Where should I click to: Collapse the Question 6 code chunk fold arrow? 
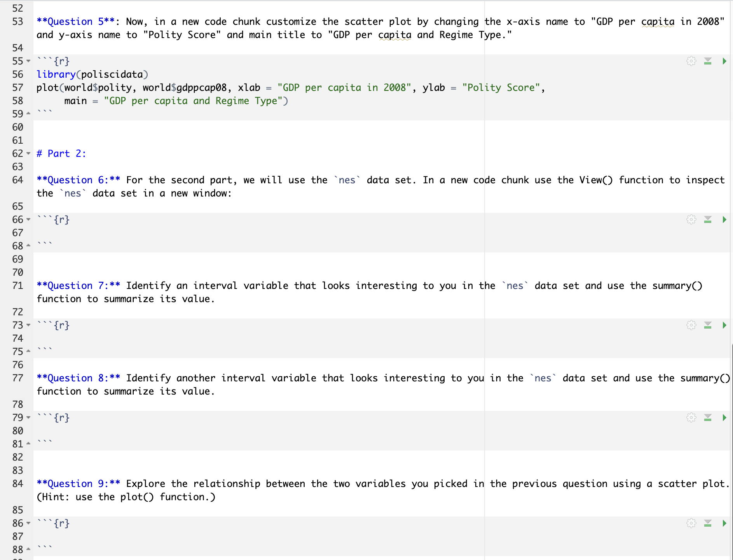(x=28, y=220)
